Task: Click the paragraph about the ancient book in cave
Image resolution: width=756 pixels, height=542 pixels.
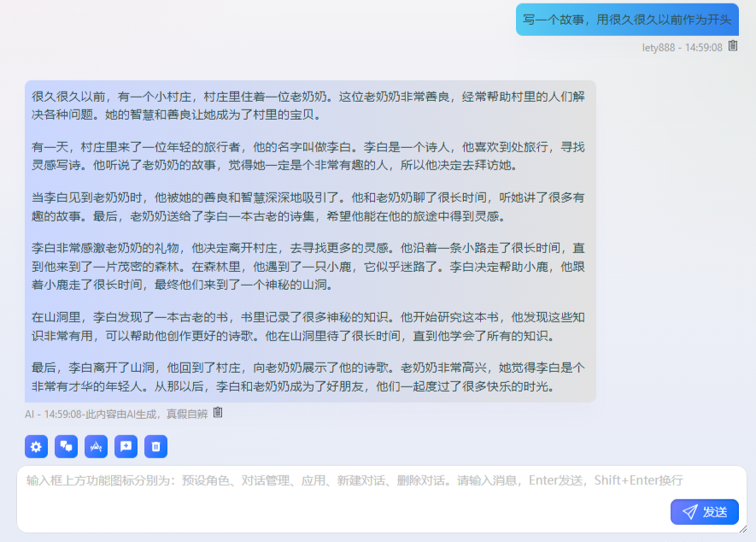Action: pyautogui.click(x=308, y=326)
